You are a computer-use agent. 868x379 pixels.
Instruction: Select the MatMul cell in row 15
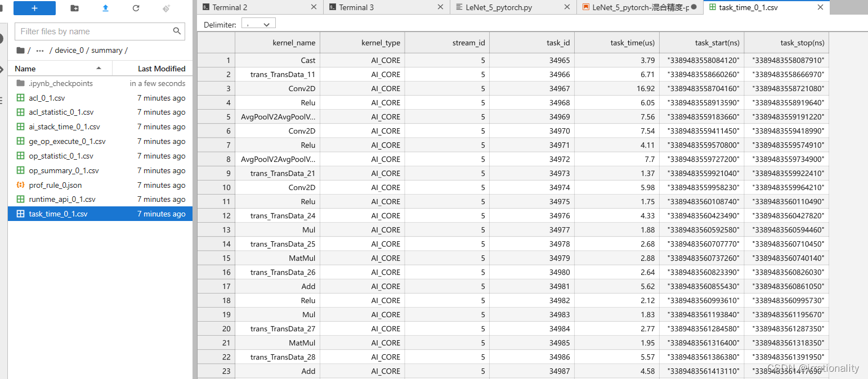click(278, 258)
